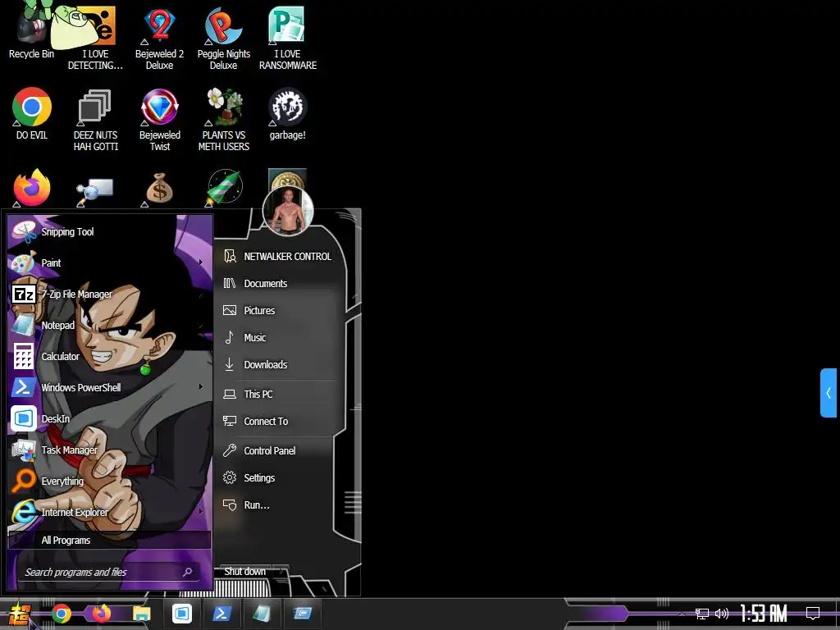Open Chrome from the taskbar
The image size is (840, 630).
click(62, 614)
